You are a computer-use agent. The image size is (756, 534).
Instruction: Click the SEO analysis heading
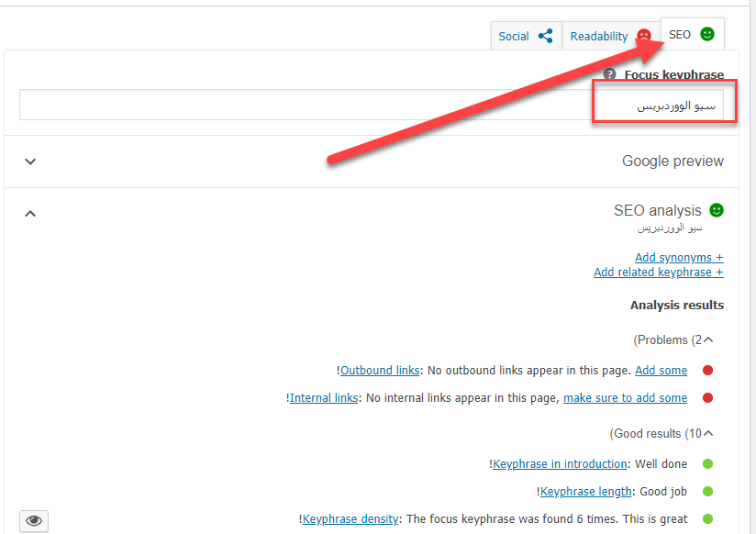[x=657, y=210]
